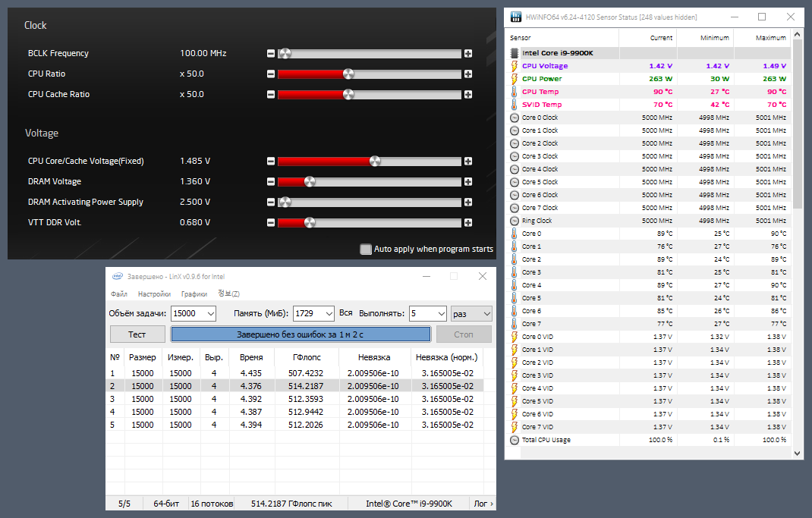Open the раз units dropdown
The width and height of the screenshot is (812, 518).
pyautogui.click(x=471, y=313)
